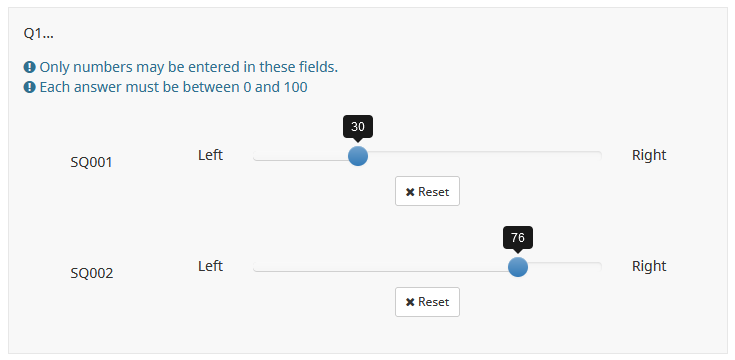Reset the SQ001 slider

pos(427,191)
